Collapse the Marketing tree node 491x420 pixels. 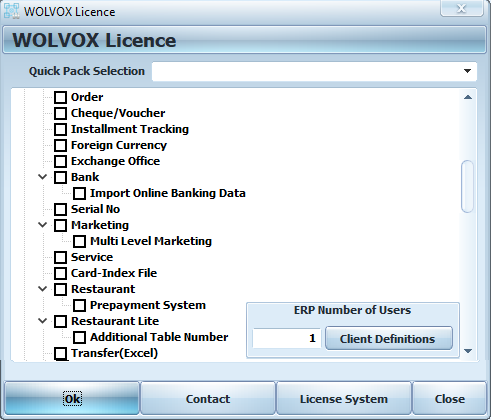(43, 225)
